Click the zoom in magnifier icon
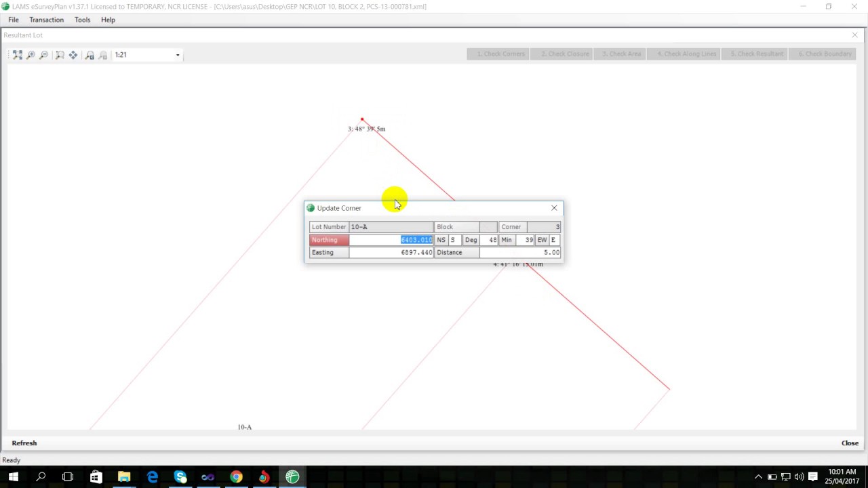 pyautogui.click(x=31, y=55)
